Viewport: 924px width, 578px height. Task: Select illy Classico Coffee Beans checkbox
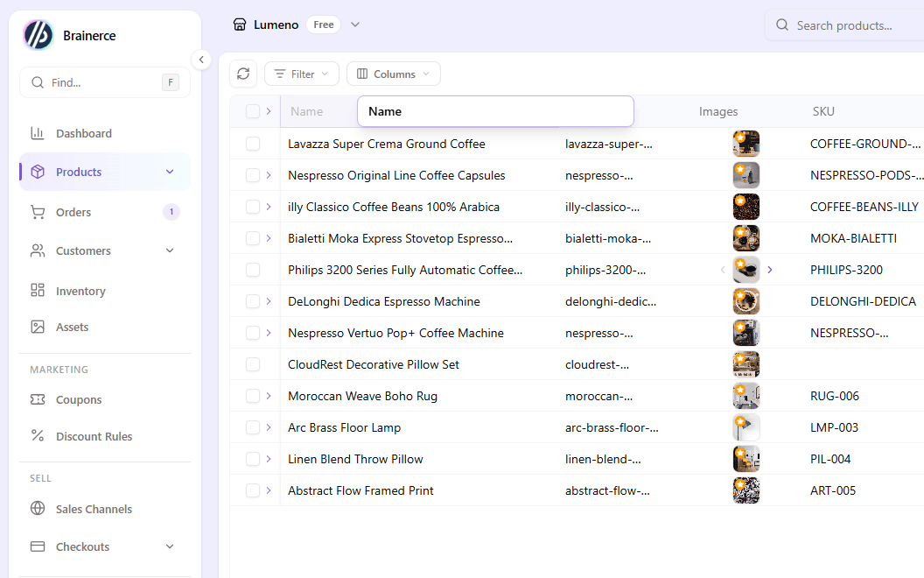[253, 207]
